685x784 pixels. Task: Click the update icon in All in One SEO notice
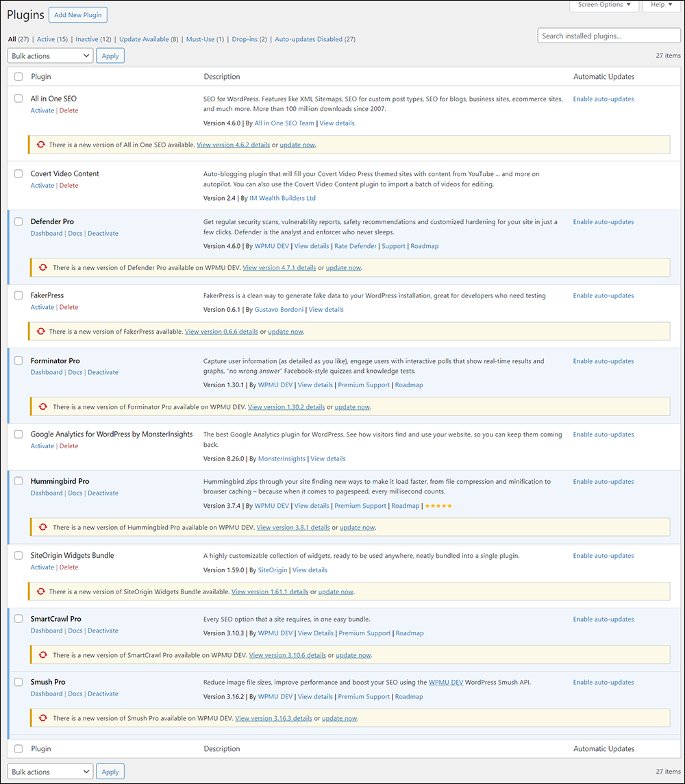(41, 145)
